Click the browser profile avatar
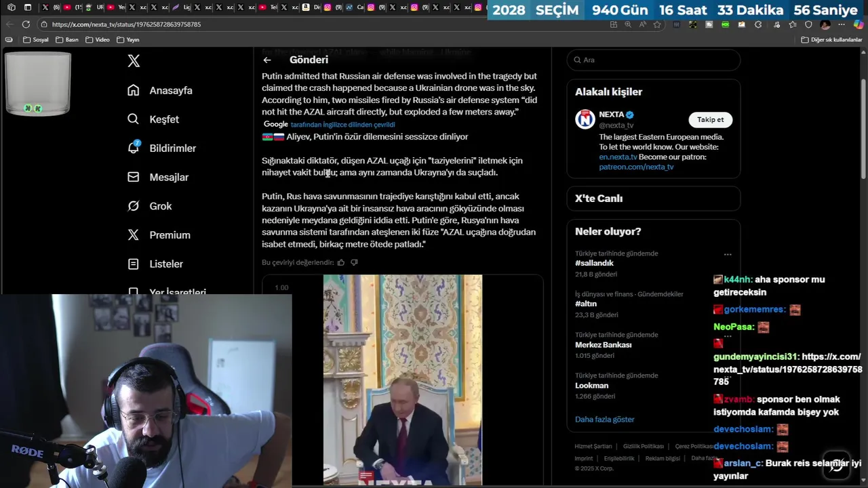Image resolution: width=868 pixels, height=488 pixels. click(825, 24)
